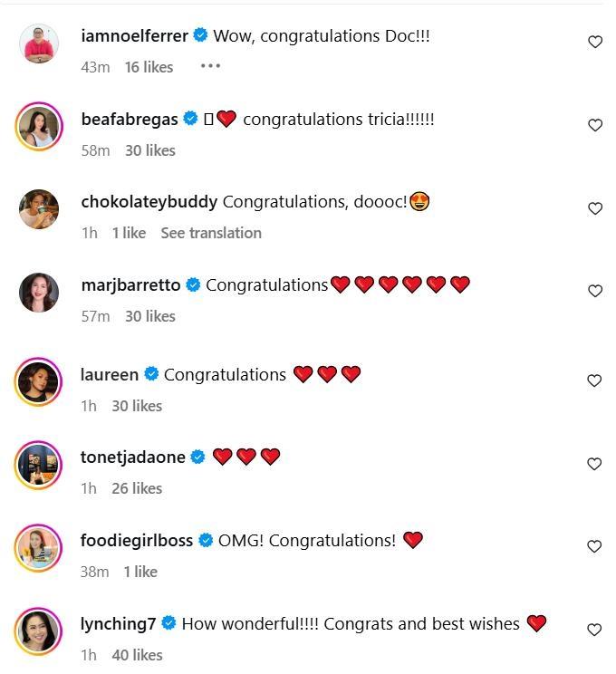Show 16 likes on iamnoelferrer's comment
Viewport: 616px width, 674px height.
[149, 67]
